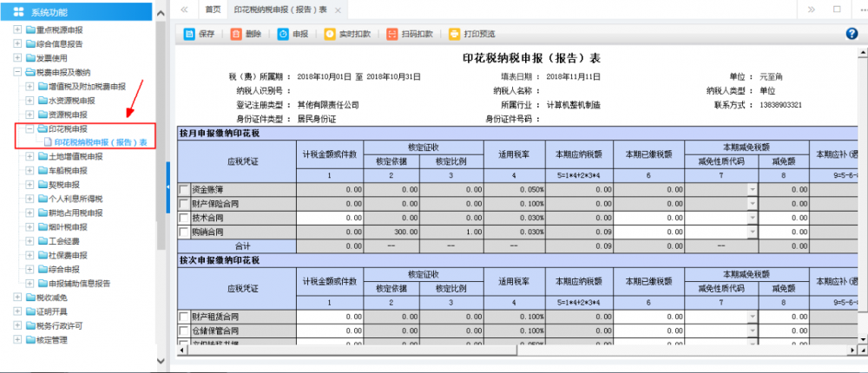Image resolution: width=868 pixels, height=373 pixels.
Task: Expand the 综合信息报告 tree node
Action: tap(17, 43)
